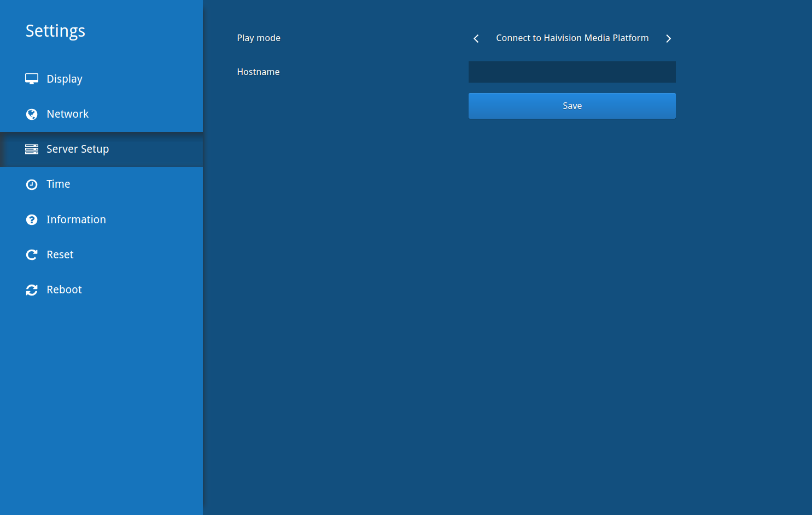This screenshot has width=812, height=515.
Task: Click the Settings heading
Action: [x=55, y=31]
